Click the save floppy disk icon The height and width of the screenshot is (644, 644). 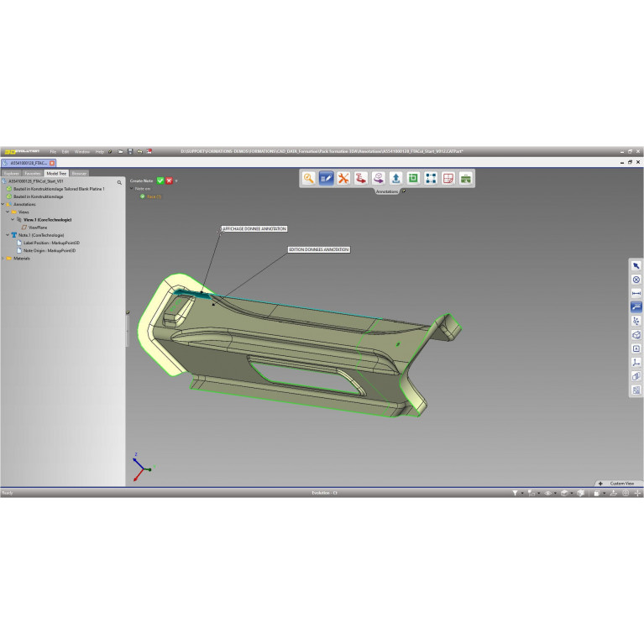(130, 151)
